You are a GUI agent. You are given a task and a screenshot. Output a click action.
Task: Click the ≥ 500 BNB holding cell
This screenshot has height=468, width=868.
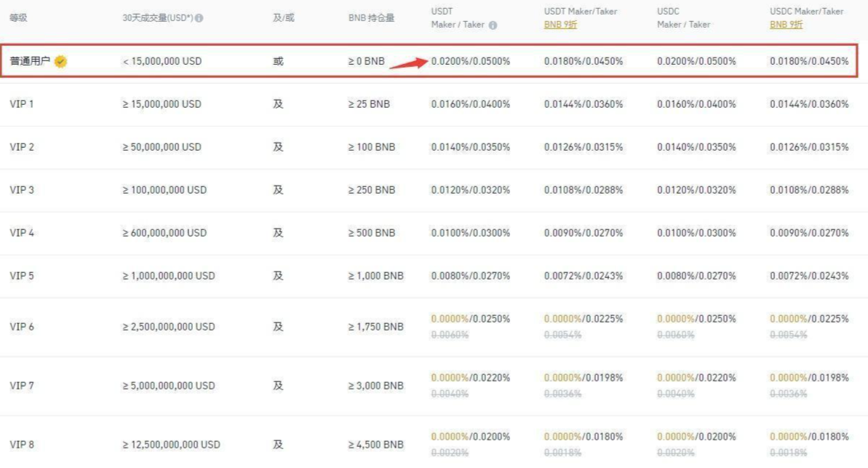371,233
